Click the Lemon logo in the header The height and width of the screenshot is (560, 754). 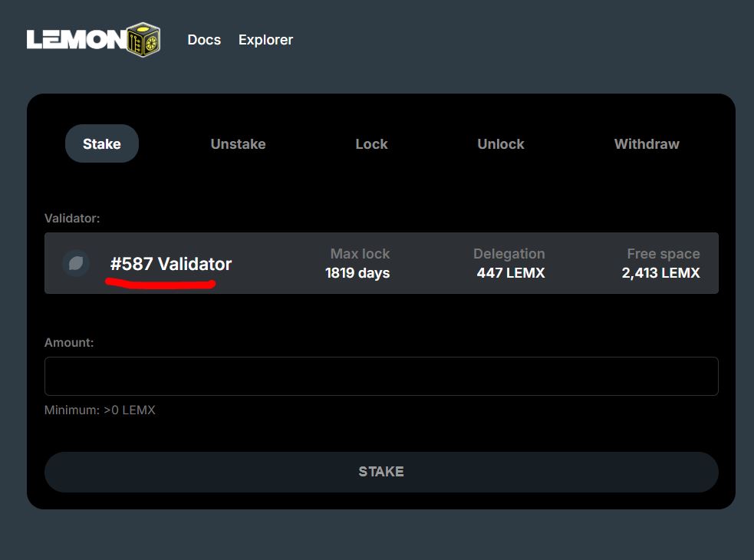point(94,39)
